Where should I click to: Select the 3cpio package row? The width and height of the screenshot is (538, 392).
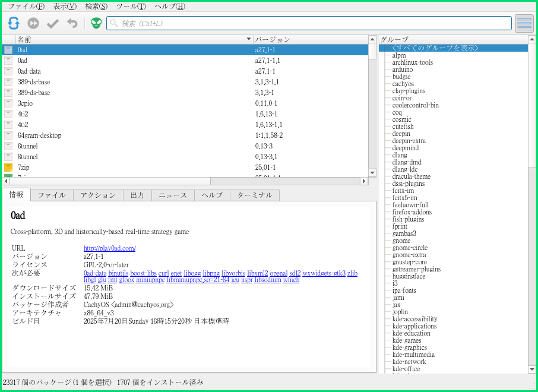coord(185,103)
